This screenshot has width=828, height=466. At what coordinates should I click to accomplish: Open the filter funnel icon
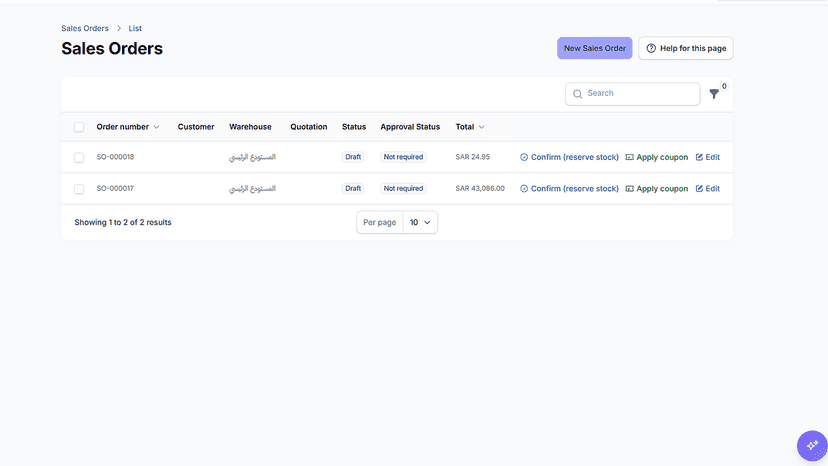click(714, 94)
